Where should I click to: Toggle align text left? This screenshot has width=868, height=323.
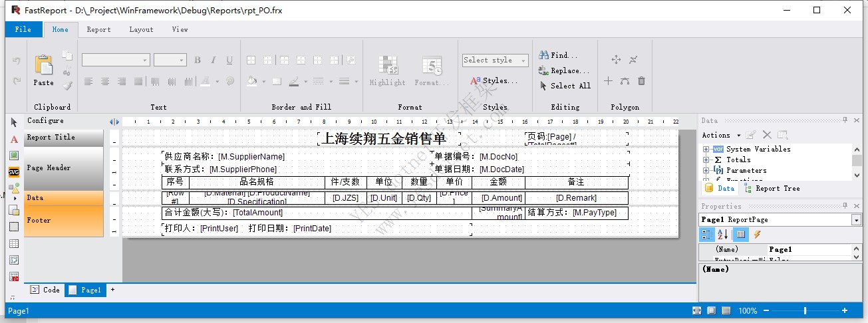coord(88,82)
